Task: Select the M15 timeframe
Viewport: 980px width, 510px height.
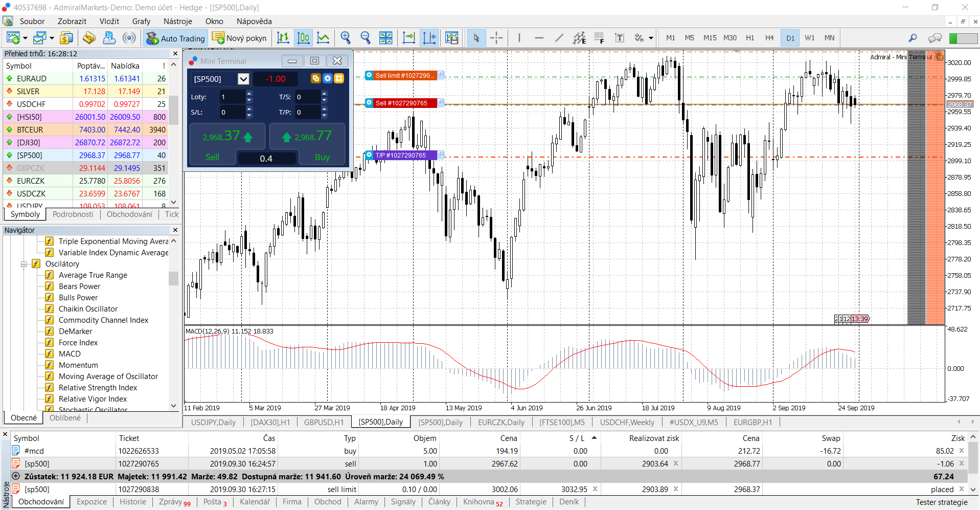Action: pos(710,38)
